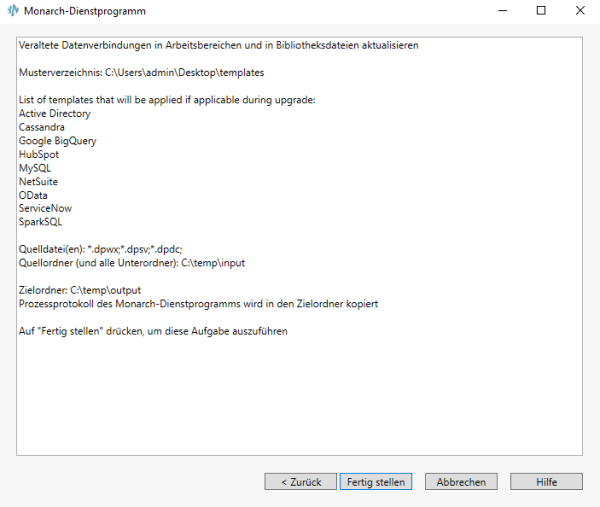
Task: Click the 'Fertig stellen' button
Action: coord(376,482)
